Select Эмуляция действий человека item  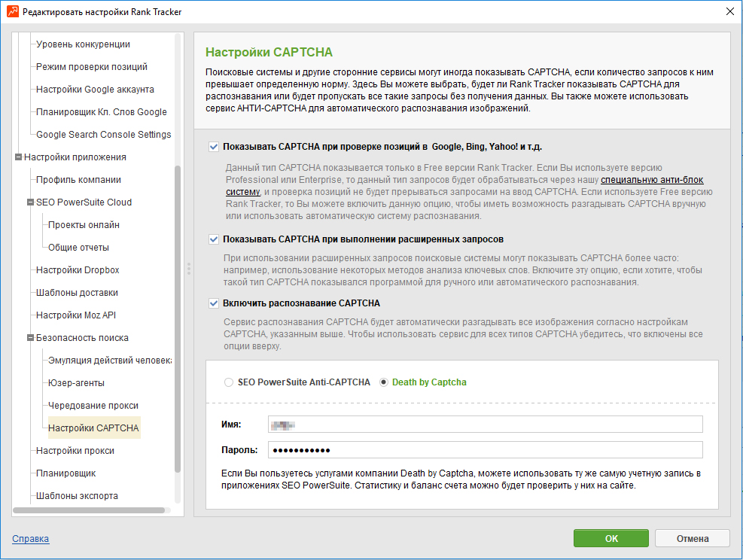109,361
